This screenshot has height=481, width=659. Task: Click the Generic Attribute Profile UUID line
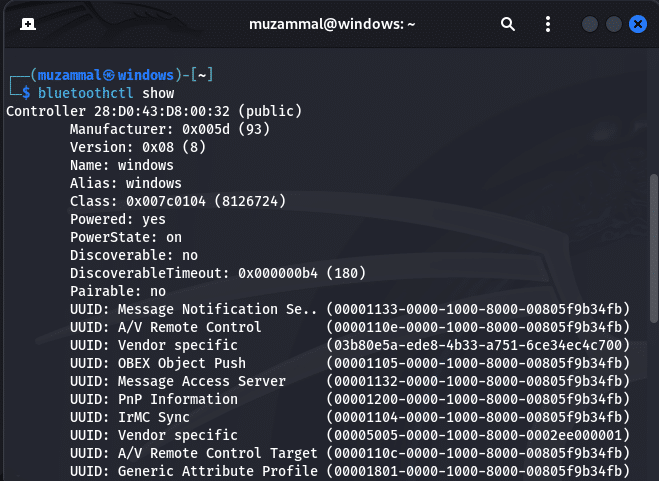coord(348,471)
